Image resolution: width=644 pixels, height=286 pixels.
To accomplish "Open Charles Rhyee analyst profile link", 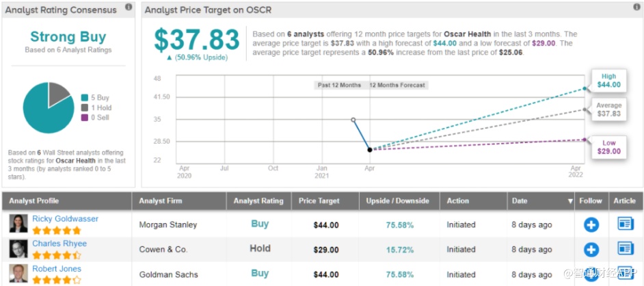I will pos(60,244).
